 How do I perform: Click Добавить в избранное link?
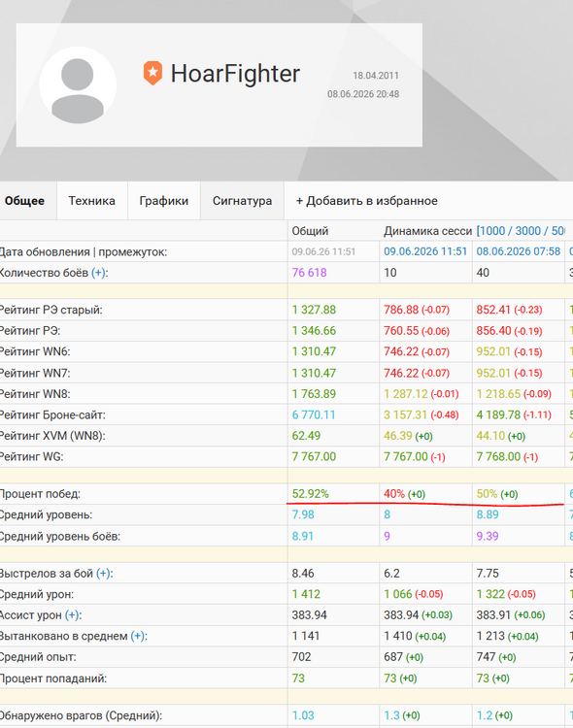(367, 201)
